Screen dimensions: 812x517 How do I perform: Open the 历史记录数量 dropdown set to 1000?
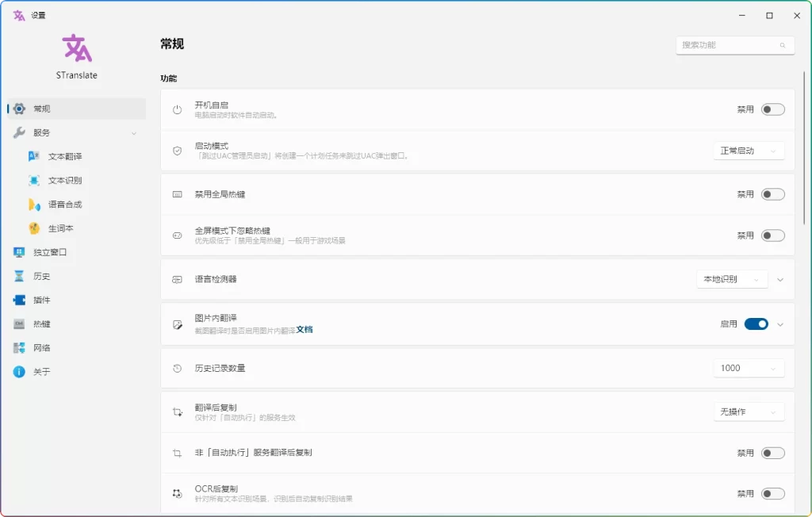click(x=749, y=368)
